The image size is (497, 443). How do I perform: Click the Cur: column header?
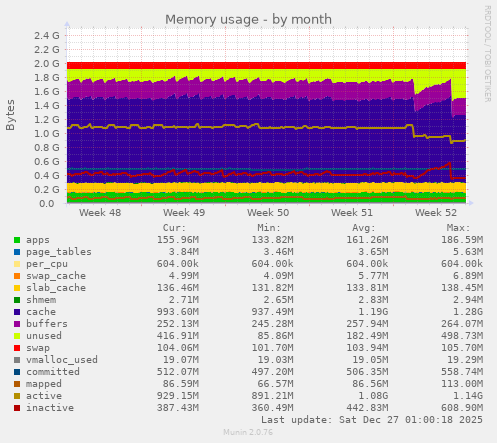(x=174, y=228)
